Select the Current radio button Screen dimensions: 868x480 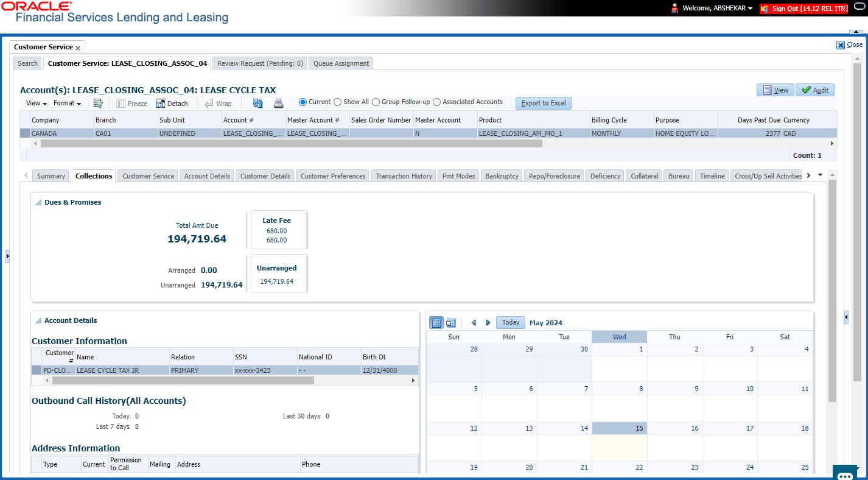[303, 102]
